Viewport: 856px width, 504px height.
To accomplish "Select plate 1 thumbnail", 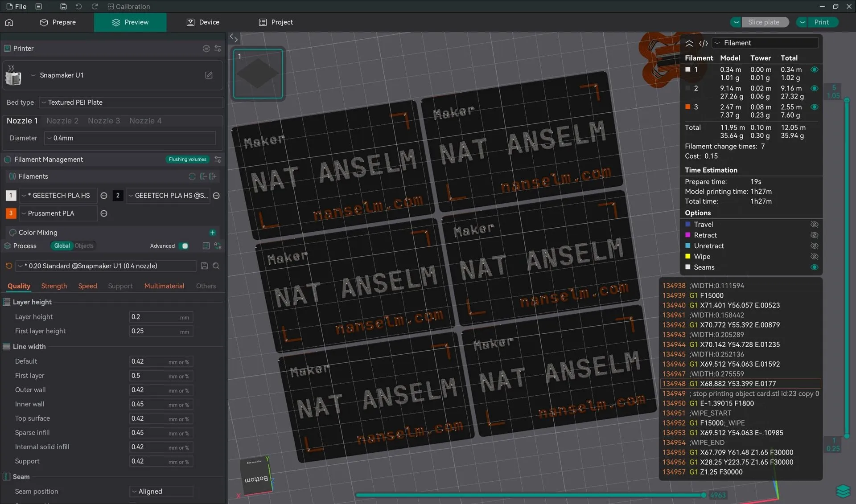I will (x=258, y=74).
